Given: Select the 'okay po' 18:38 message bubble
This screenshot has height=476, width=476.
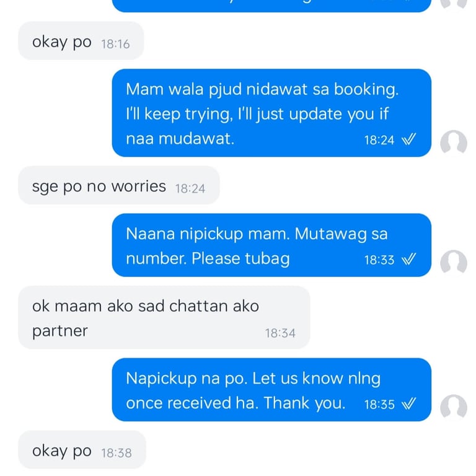Looking at the screenshot, I should (x=82, y=449).
